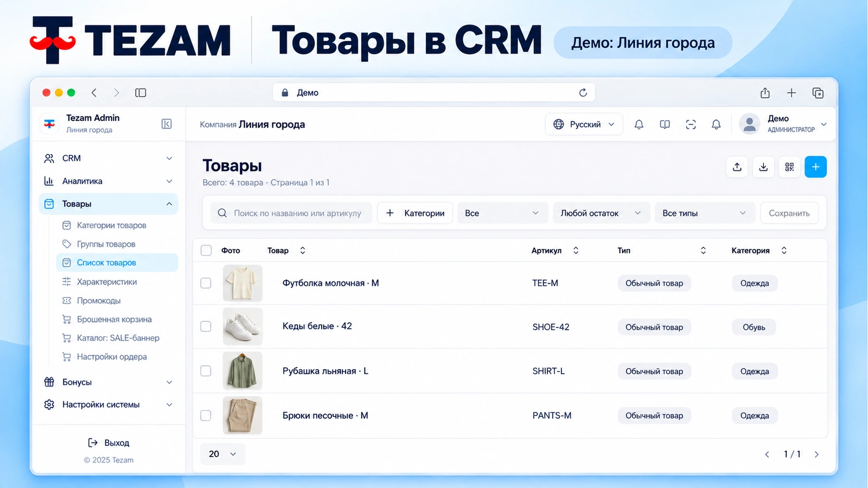Click the scan frame icon in header
Image resolution: width=868 pixels, height=488 pixels.
(691, 125)
